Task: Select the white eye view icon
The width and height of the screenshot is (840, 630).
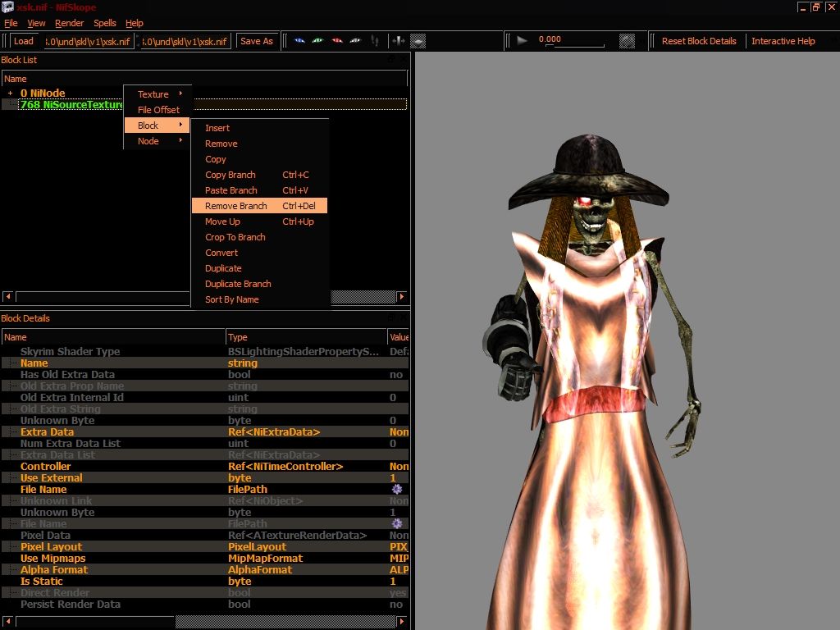Action: (356, 41)
